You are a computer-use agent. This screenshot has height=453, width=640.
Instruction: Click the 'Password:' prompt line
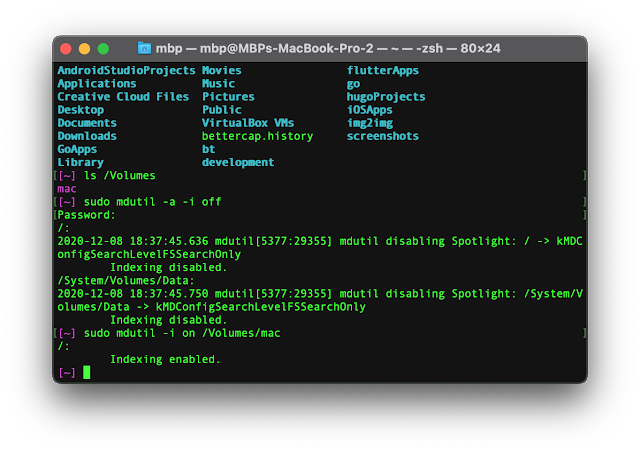point(86,214)
